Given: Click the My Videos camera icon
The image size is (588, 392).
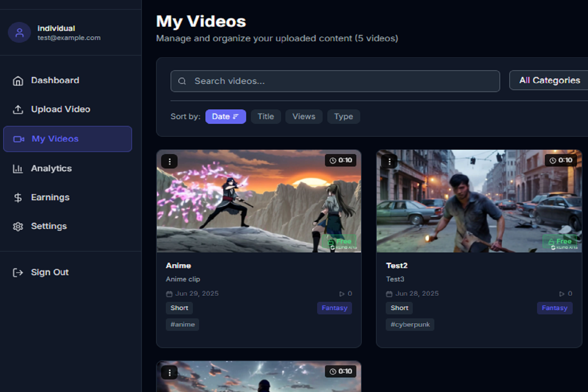Looking at the screenshot, I should tap(19, 139).
